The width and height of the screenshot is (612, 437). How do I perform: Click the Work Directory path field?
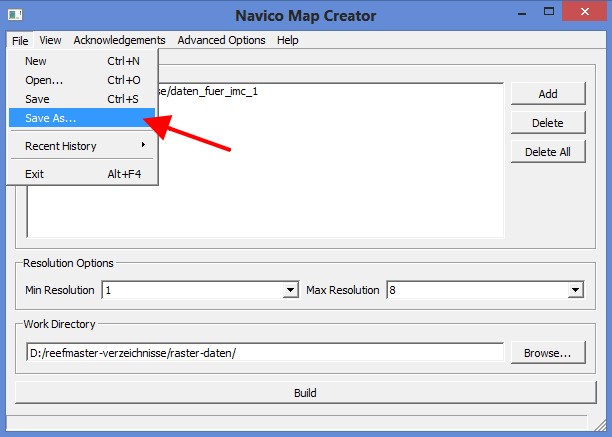tap(264, 353)
